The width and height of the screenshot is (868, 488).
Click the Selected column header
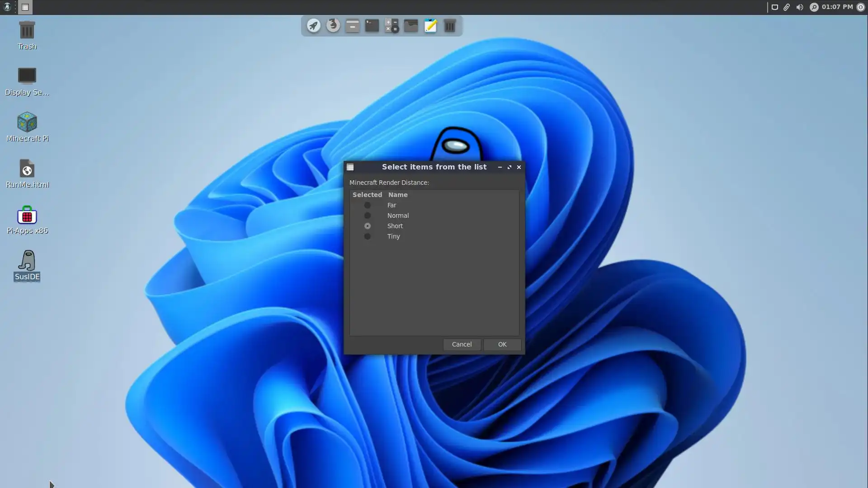coord(367,195)
